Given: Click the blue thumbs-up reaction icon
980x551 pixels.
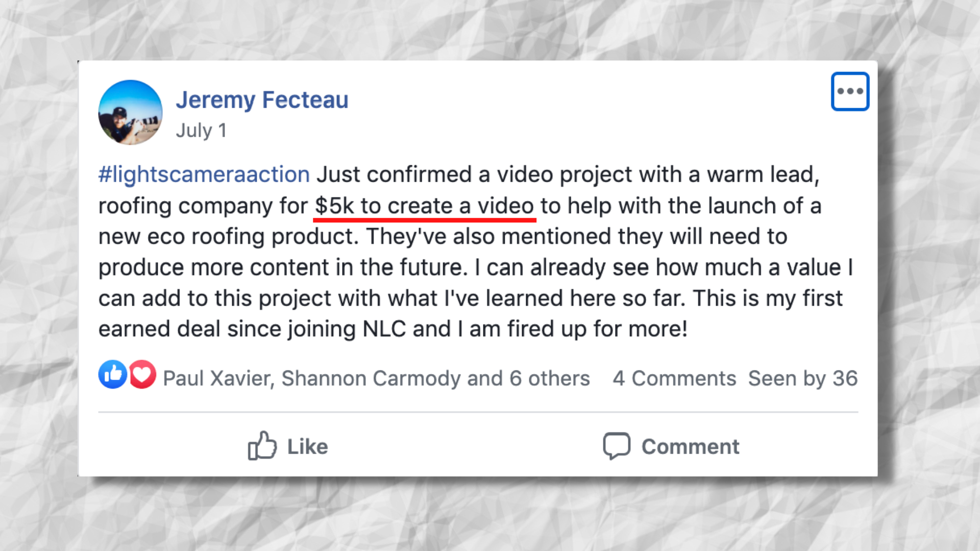Looking at the screenshot, I should point(113,374).
